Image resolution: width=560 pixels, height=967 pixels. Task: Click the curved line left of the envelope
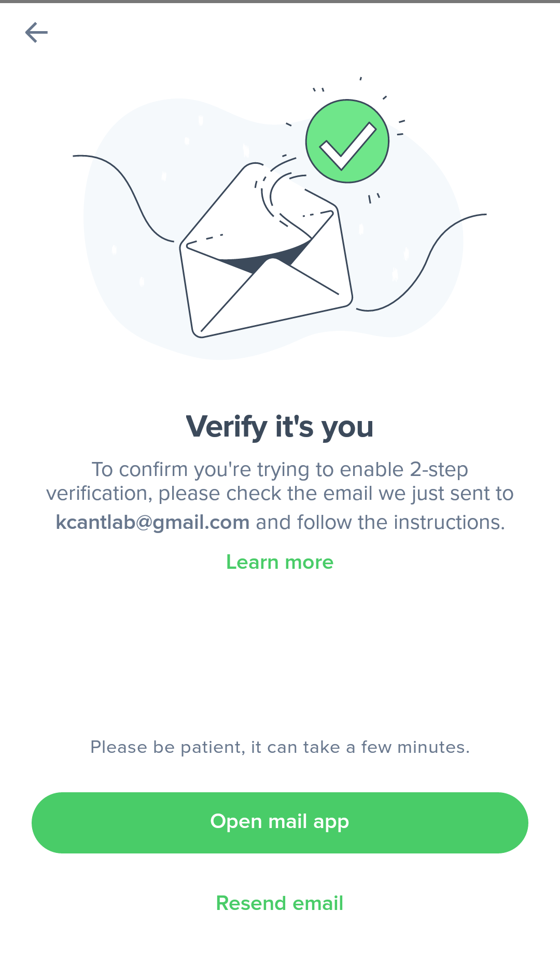coord(123,198)
